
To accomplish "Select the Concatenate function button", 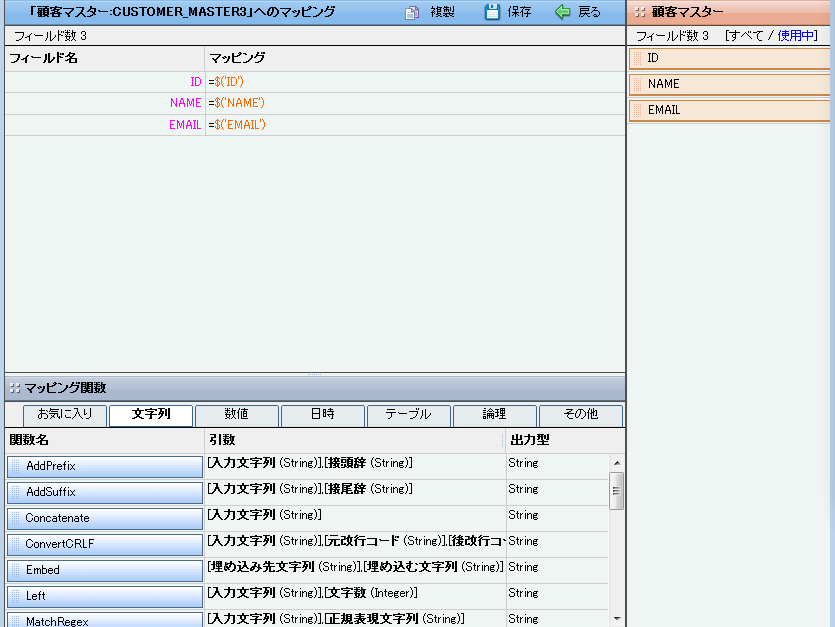I will pyautogui.click(x=105, y=518).
